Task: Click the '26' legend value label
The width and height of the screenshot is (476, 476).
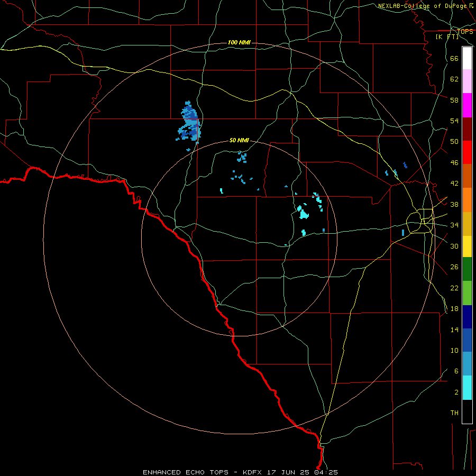Action: point(454,267)
